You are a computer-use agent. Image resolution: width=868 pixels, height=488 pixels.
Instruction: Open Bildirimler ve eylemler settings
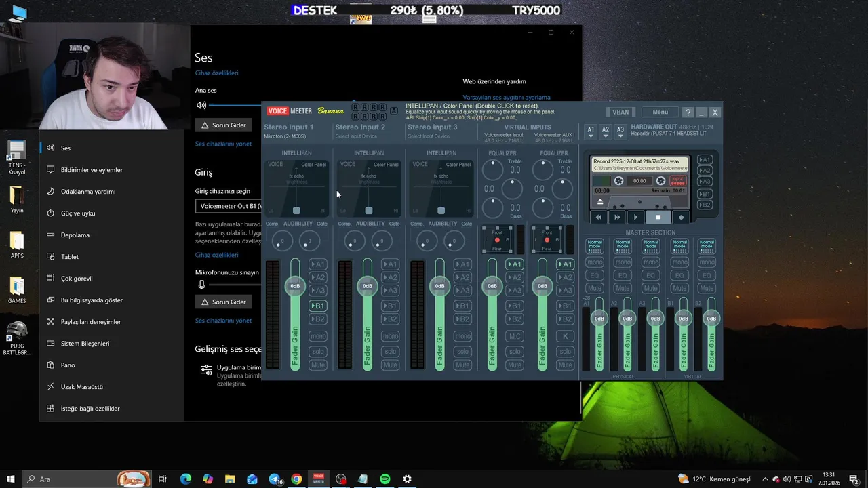click(x=92, y=170)
